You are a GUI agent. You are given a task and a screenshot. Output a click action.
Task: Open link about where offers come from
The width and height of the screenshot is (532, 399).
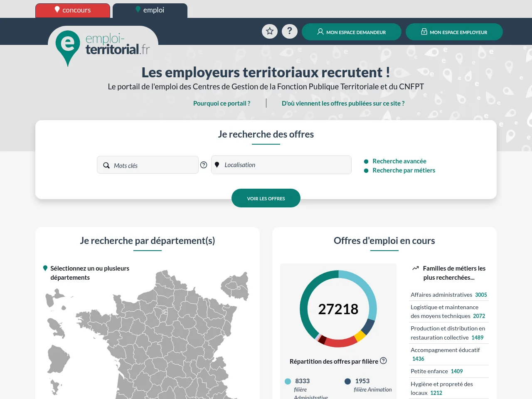click(x=343, y=103)
